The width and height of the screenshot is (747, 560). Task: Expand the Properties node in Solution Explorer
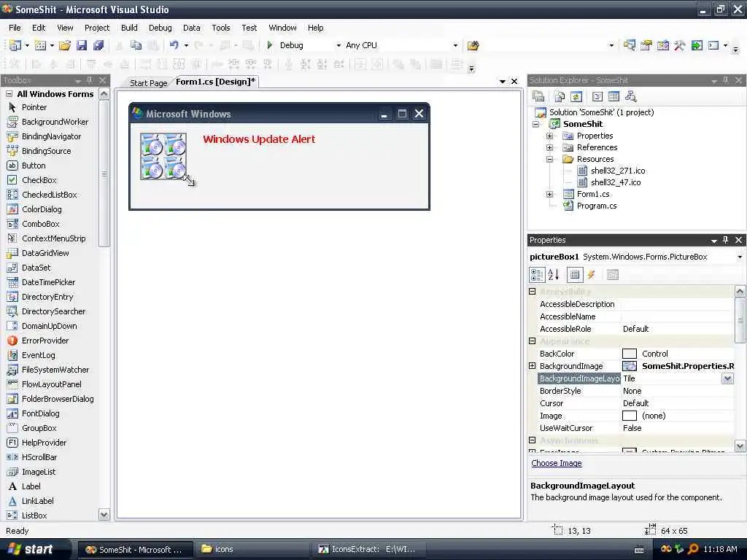[x=550, y=136]
